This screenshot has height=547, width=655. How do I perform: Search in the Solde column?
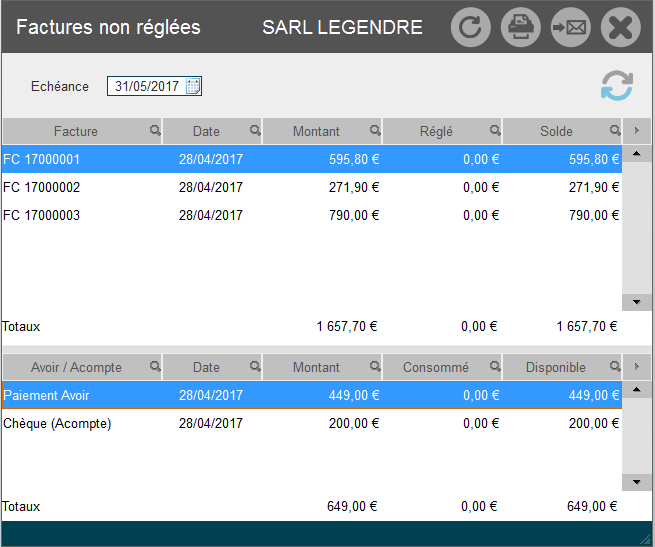pyautogui.click(x=615, y=130)
